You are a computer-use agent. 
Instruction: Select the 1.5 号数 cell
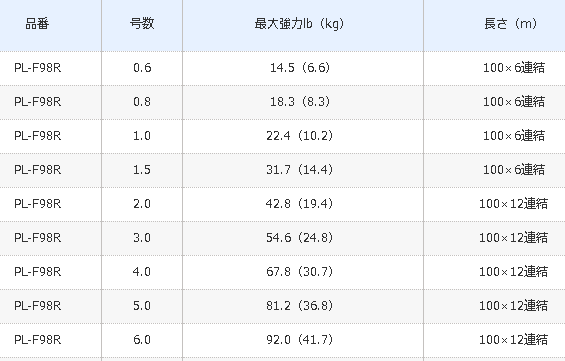coord(142,170)
